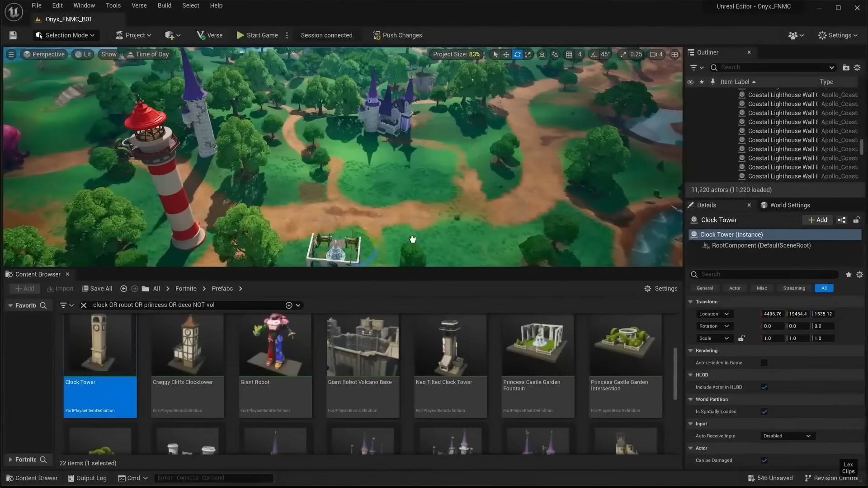868x488 pixels.
Task: Collapse the Transform section
Action: click(x=690, y=302)
